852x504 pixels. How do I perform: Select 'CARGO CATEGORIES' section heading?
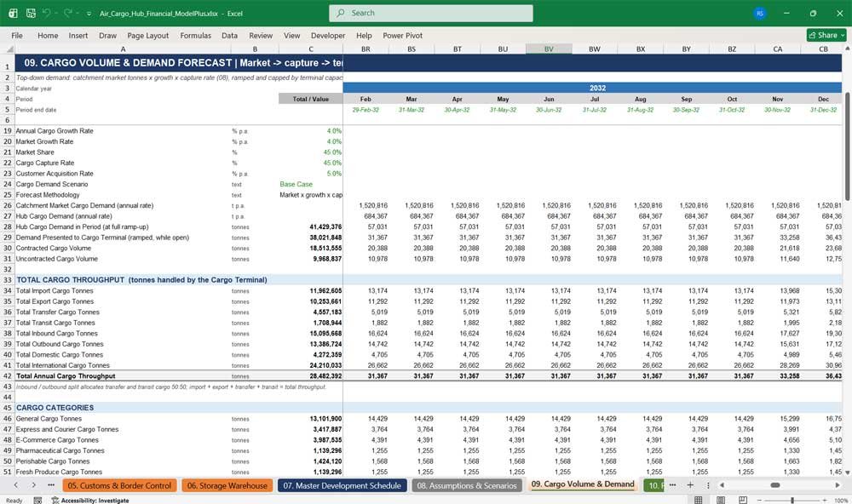(55, 407)
